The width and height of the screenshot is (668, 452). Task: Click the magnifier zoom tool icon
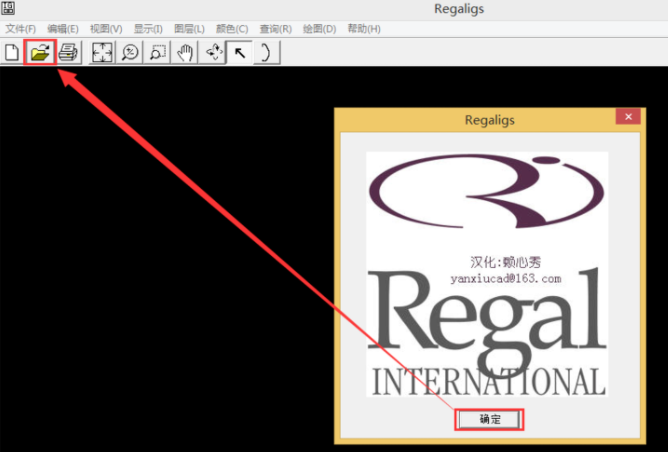[130, 52]
